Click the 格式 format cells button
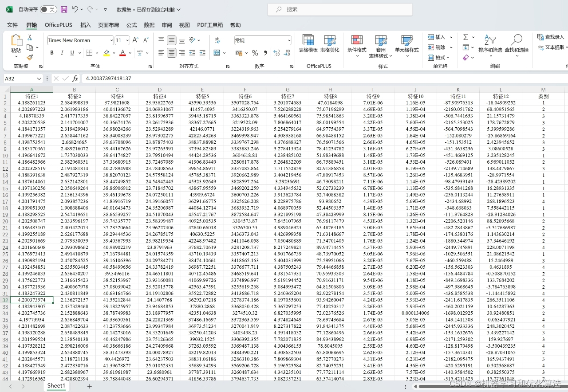The width and height of the screenshot is (568, 392). click(437, 58)
